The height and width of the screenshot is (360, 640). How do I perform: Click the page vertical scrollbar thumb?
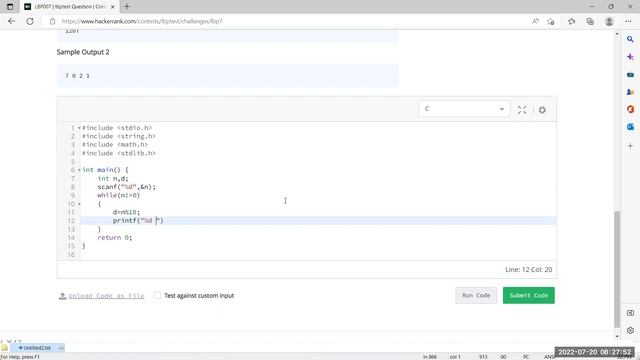point(617,269)
